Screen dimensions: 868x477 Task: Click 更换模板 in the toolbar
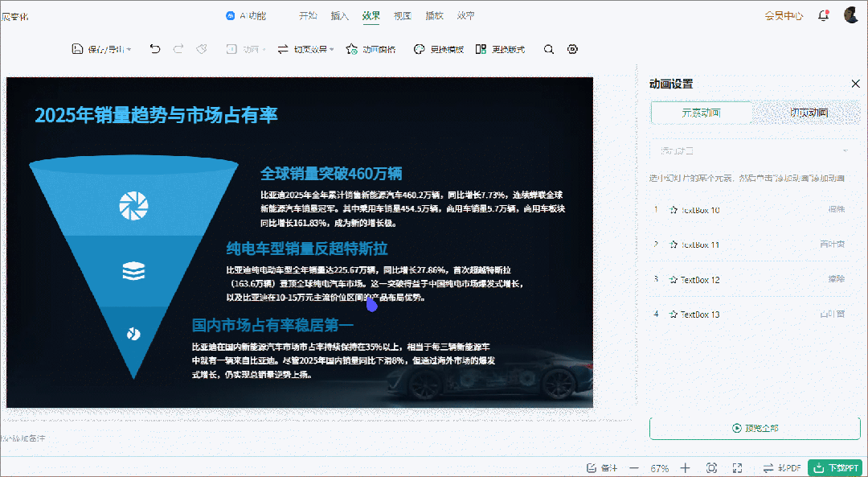click(439, 49)
